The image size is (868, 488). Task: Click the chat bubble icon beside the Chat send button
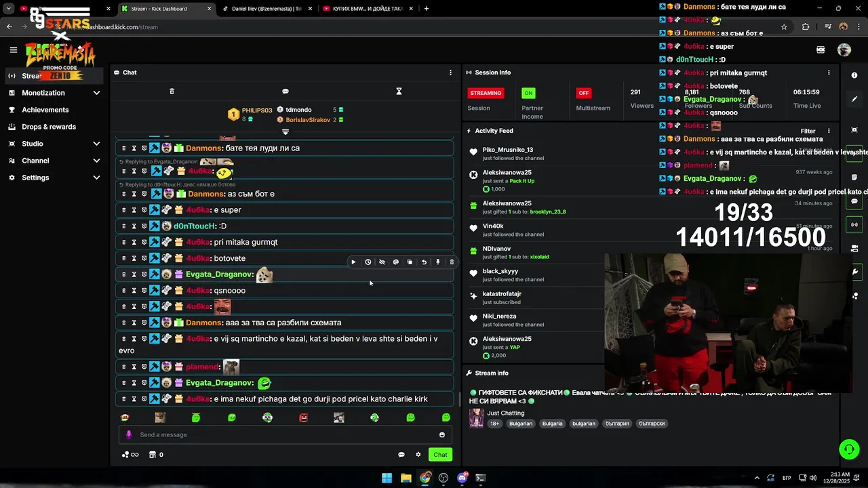click(x=401, y=455)
